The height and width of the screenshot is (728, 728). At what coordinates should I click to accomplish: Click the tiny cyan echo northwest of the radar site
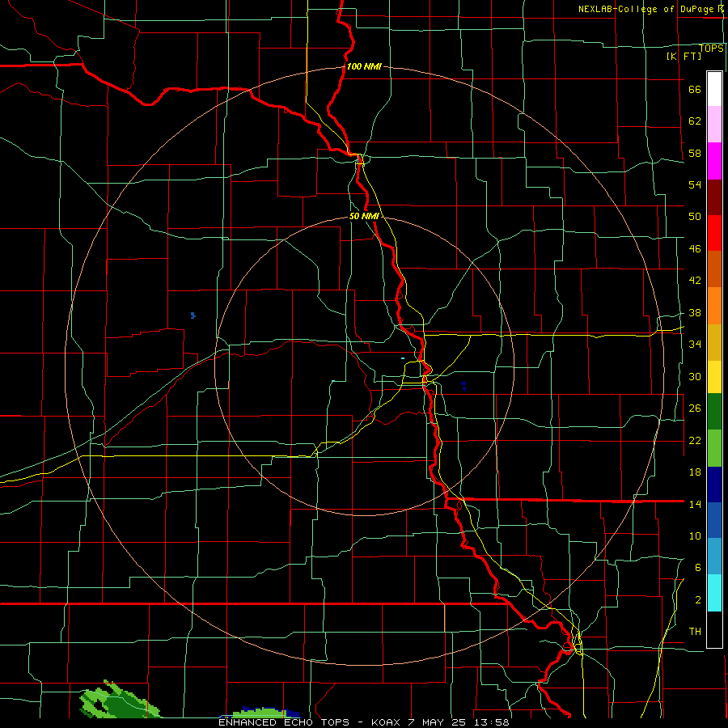coord(403,358)
